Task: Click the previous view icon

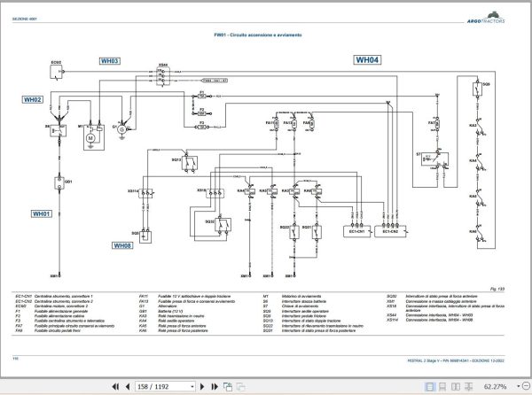Action: pyautogui.click(x=228, y=386)
